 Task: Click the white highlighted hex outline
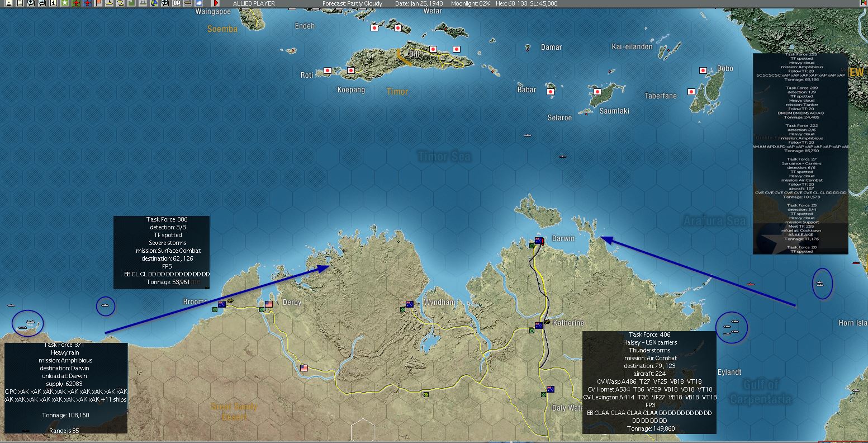click(363, 431)
